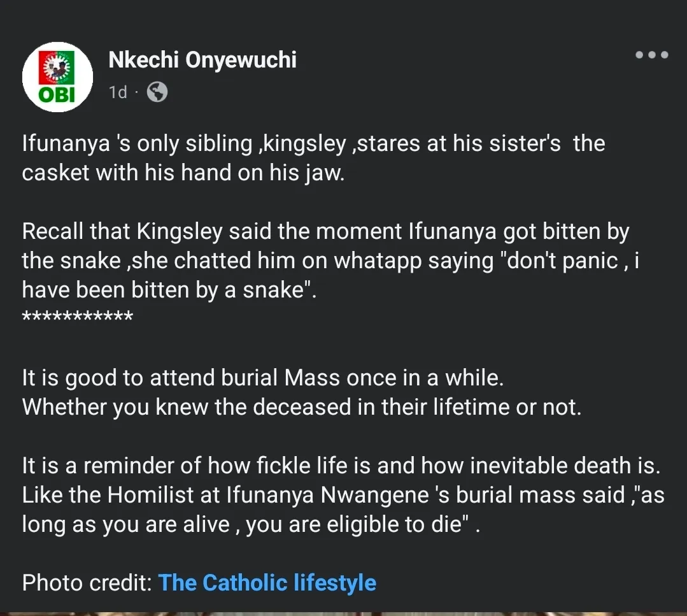Open the three-dot post options menu
687x616 pixels.
(x=651, y=55)
